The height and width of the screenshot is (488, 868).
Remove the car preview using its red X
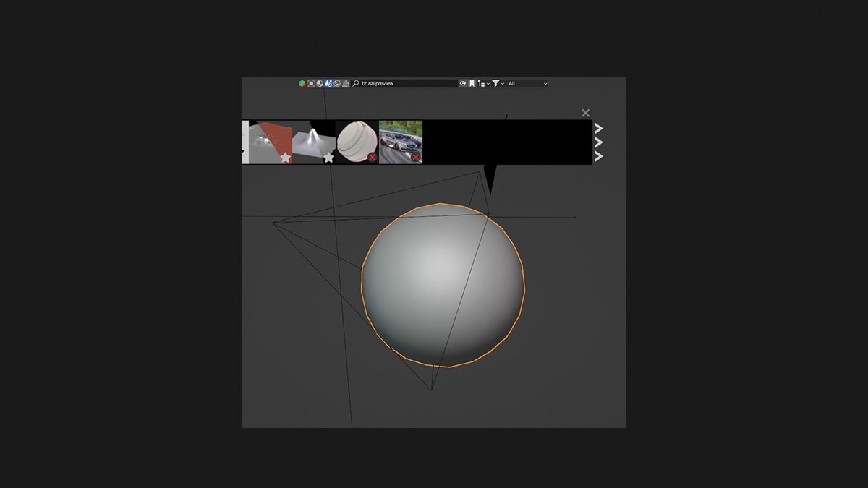coord(416,158)
